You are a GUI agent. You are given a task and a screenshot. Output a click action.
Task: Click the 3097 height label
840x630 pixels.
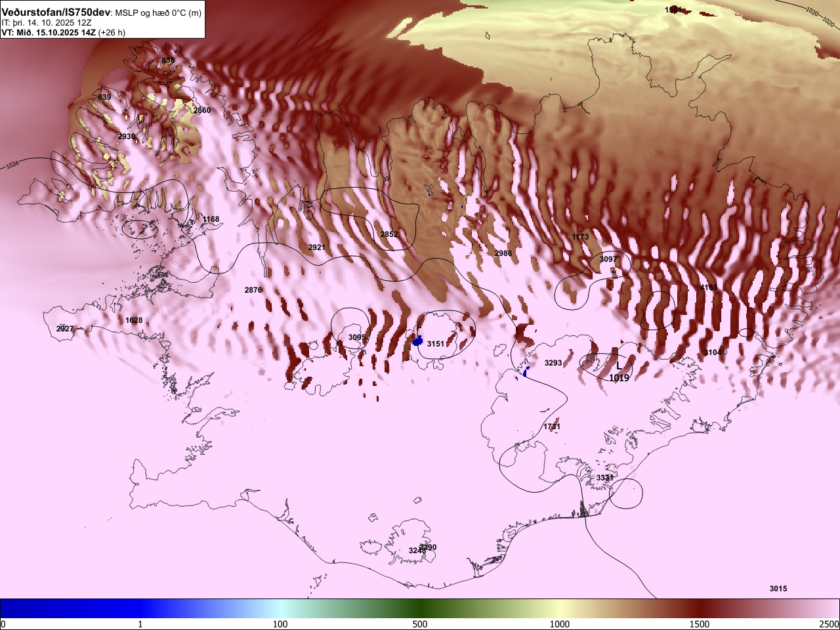tap(608, 259)
